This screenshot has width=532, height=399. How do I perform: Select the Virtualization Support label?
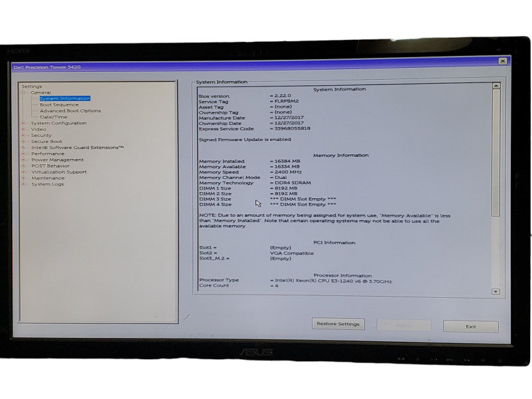[59, 172]
